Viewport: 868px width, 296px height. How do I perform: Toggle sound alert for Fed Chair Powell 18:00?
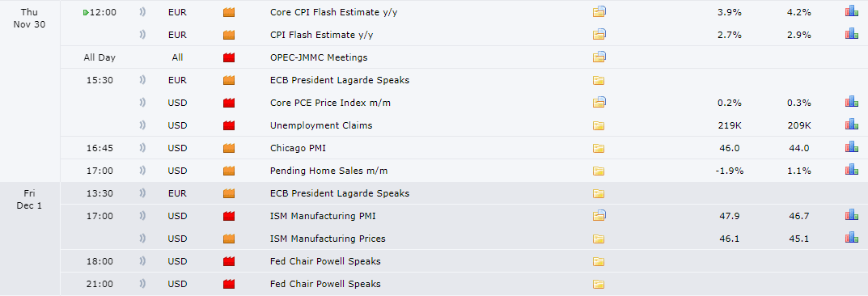[143, 262]
